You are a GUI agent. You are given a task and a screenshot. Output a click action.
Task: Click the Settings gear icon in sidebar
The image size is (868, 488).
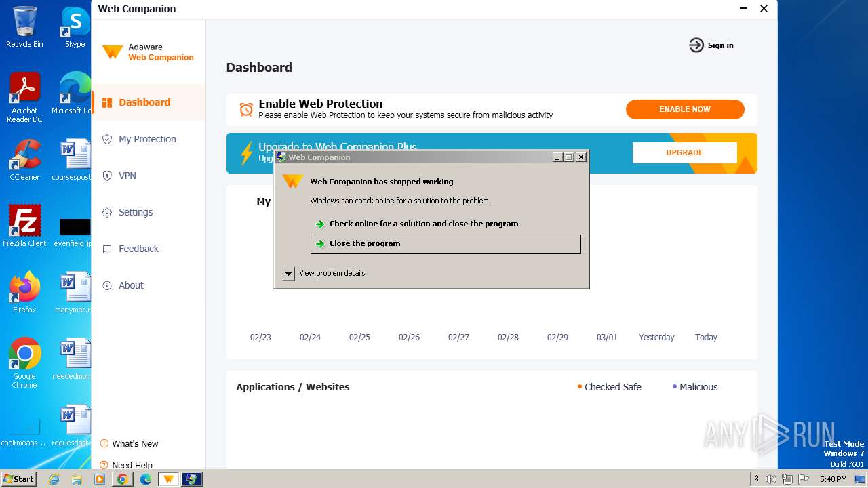pyautogui.click(x=107, y=212)
